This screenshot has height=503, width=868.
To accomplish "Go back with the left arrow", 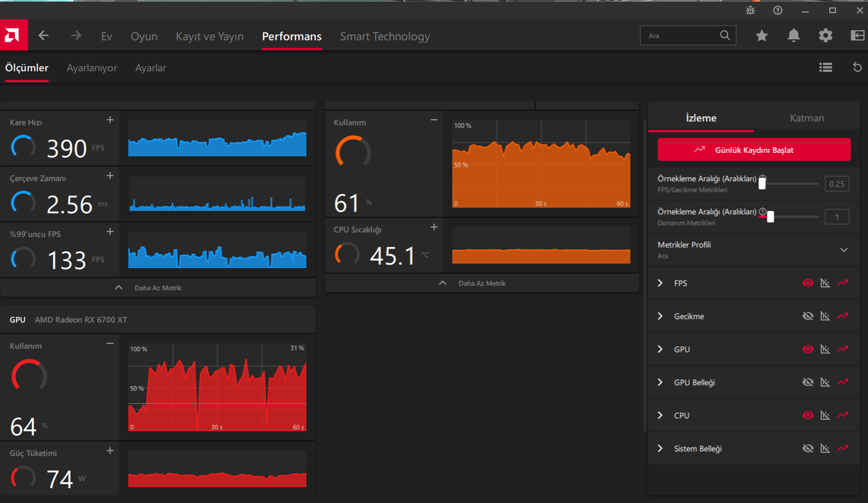I will tap(43, 36).
